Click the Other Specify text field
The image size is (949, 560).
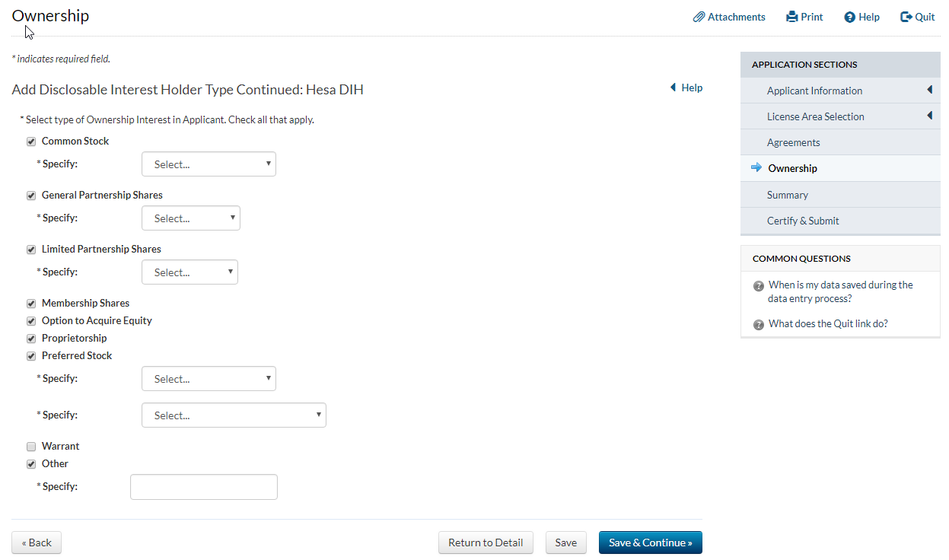click(x=204, y=487)
